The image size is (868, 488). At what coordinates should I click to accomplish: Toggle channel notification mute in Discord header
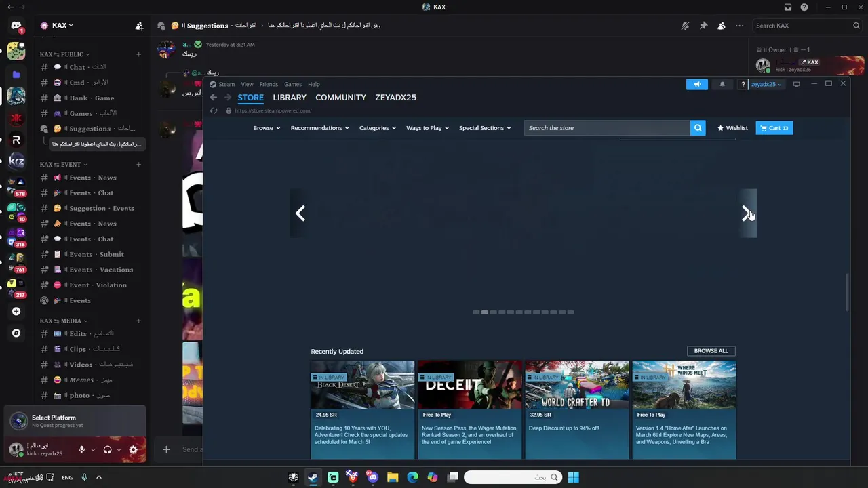pos(685,26)
